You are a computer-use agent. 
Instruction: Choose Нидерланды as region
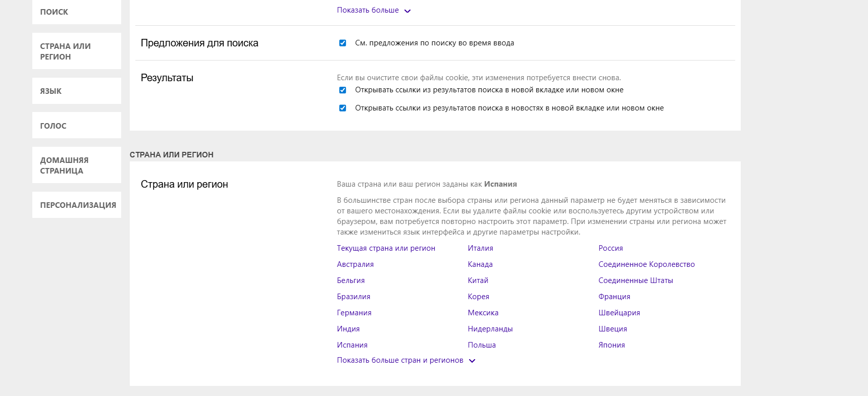coord(490,329)
